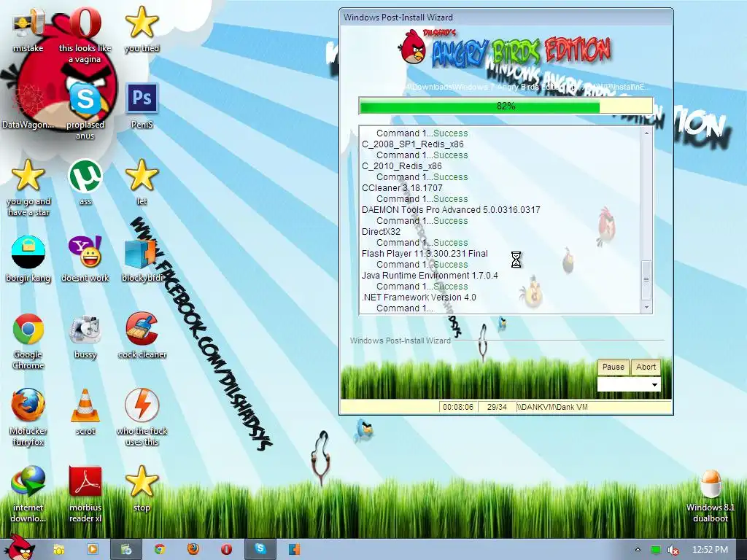Launch Chrome from the taskbar
747x560 pixels.
(x=160, y=550)
